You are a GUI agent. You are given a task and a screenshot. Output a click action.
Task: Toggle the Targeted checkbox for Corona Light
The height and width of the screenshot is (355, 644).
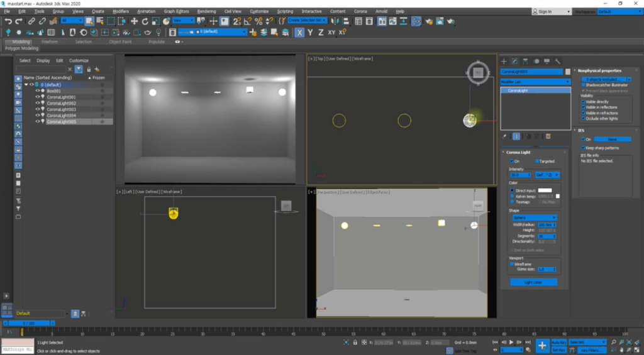point(536,161)
